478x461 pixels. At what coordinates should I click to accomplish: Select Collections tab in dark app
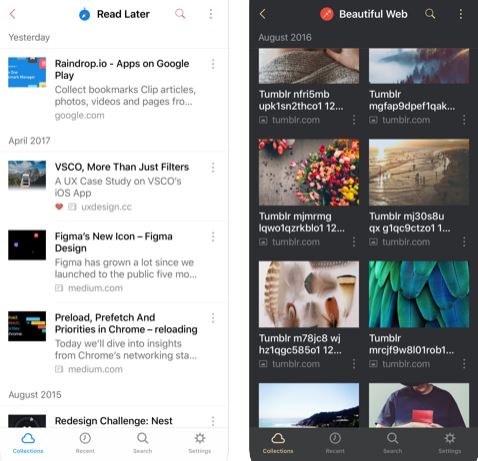coord(278,443)
